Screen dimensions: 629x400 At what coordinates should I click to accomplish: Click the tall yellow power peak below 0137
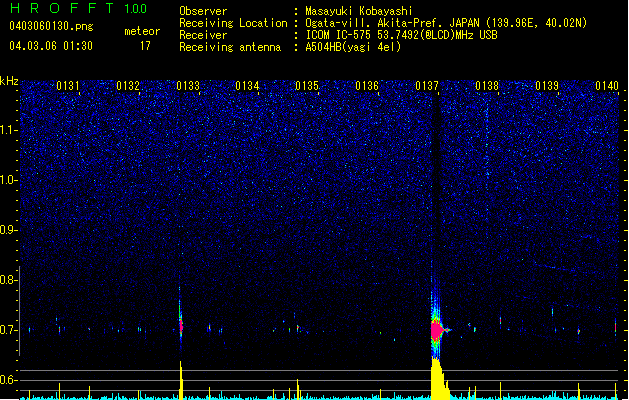[439, 379]
